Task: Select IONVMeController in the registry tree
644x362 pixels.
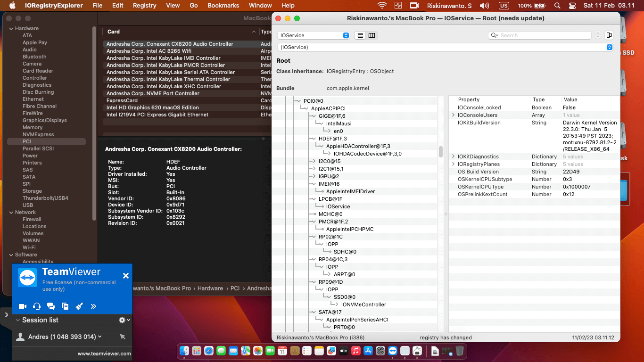Action: click(363, 304)
